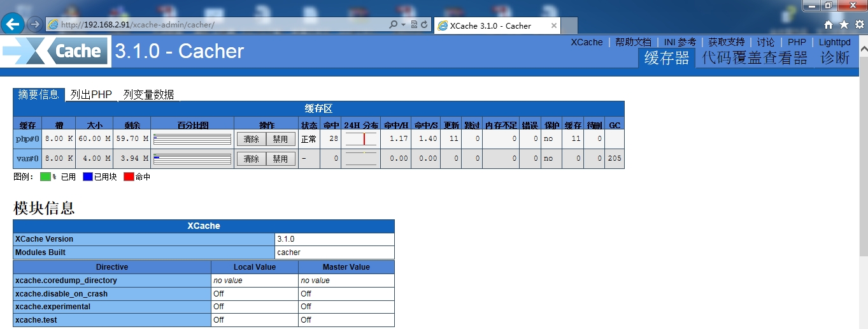This screenshot has width=868, height=329.
Task: Open the browser Home icon
Action: tap(829, 24)
